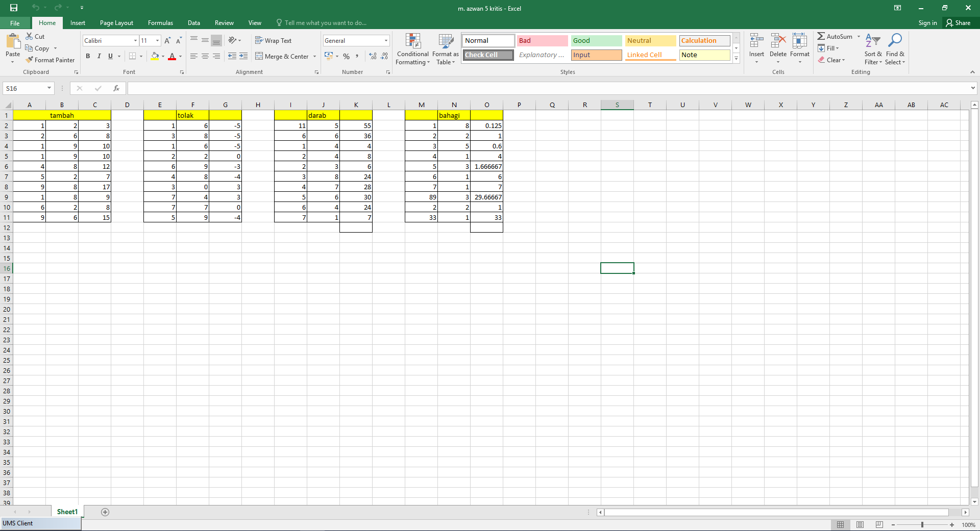Open the Page Layout tab
Screen dimensions: 980x531
click(x=116, y=23)
